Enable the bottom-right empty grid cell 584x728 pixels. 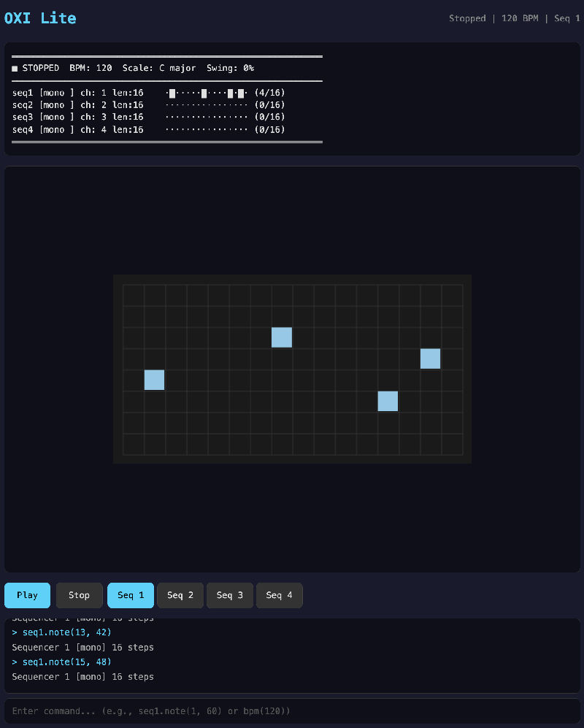coord(452,444)
